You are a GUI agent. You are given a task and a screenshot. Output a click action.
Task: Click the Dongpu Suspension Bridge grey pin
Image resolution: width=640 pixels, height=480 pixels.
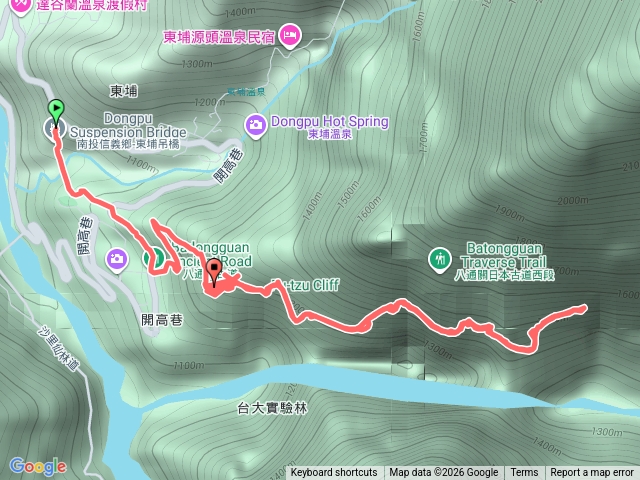pyautogui.click(x=55, y=129)
